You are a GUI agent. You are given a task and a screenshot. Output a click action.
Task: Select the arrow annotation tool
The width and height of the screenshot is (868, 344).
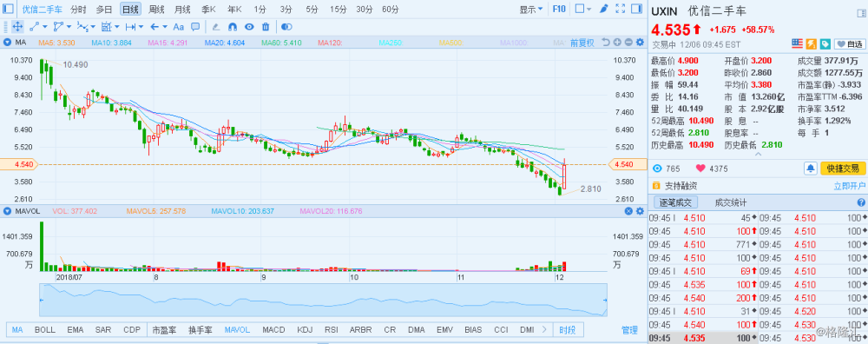155,27
